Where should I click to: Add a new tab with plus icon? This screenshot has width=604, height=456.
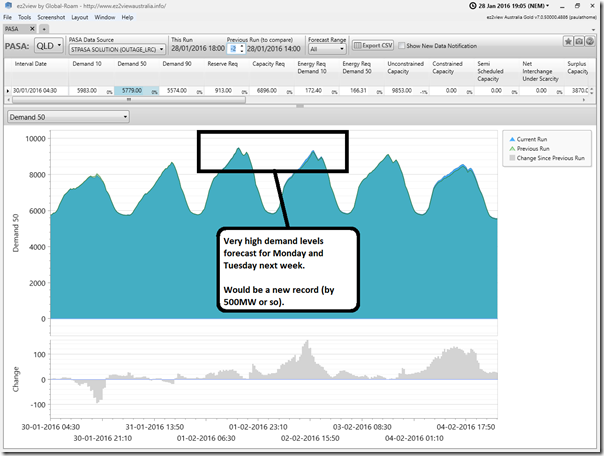[44, 29]
